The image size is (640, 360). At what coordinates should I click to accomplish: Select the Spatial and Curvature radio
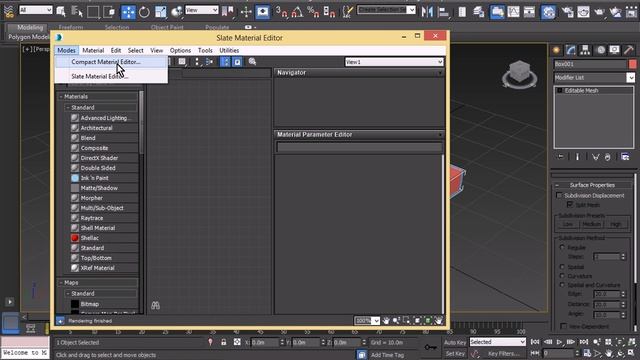pyautogui.click(x=562, y=285)
